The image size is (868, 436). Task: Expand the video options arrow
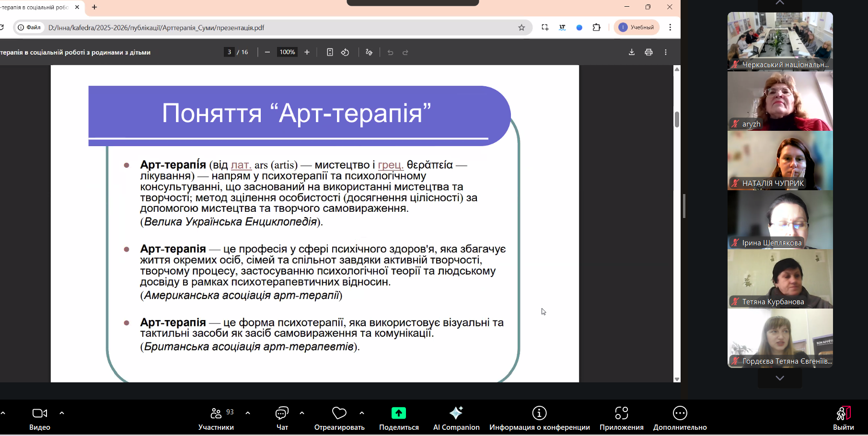coord(62,413)
